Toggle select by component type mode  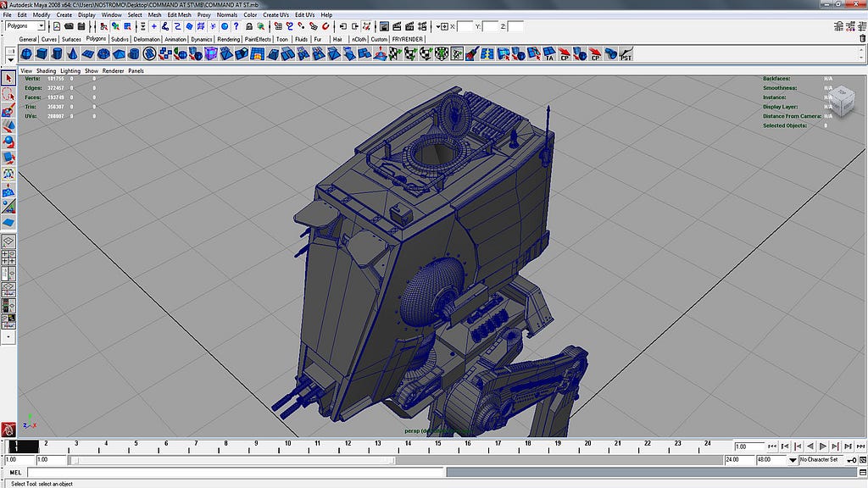[x=127, y=26]
